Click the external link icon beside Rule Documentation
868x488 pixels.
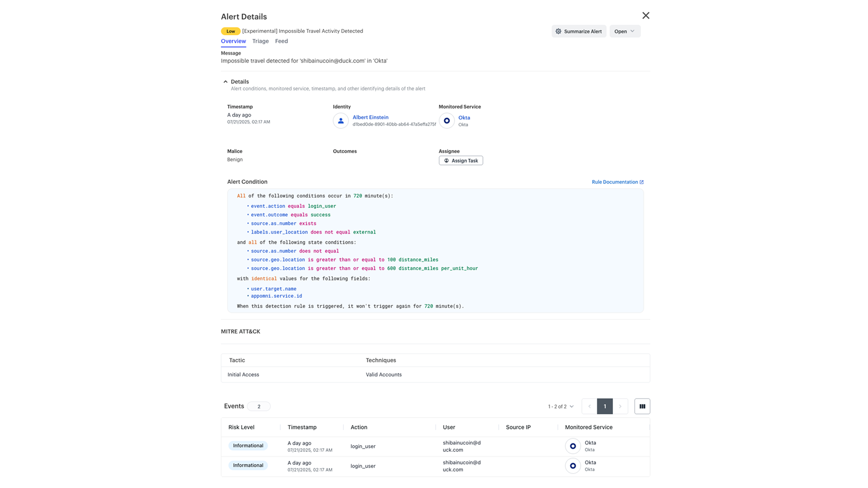click(642, 182)
